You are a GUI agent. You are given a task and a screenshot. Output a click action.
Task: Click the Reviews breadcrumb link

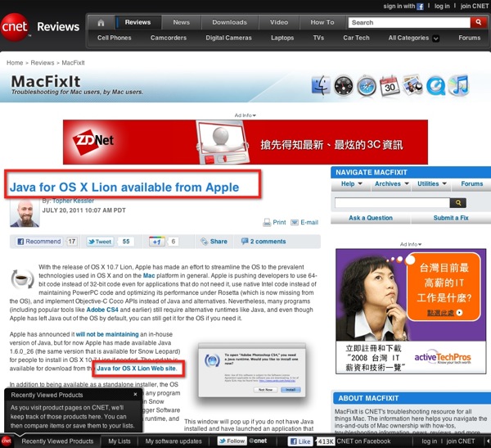coord(43,63)
